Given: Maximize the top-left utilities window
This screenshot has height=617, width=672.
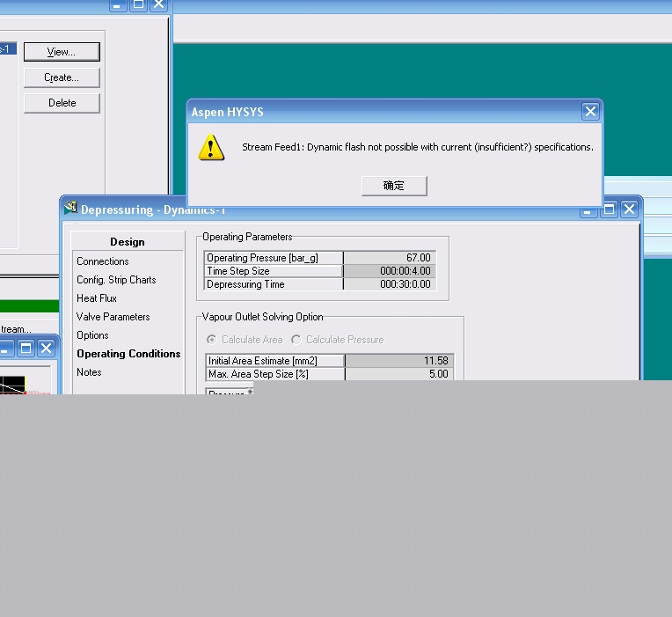Looking at the screenshot, I should pyautogui.click(x=138, y=4).
